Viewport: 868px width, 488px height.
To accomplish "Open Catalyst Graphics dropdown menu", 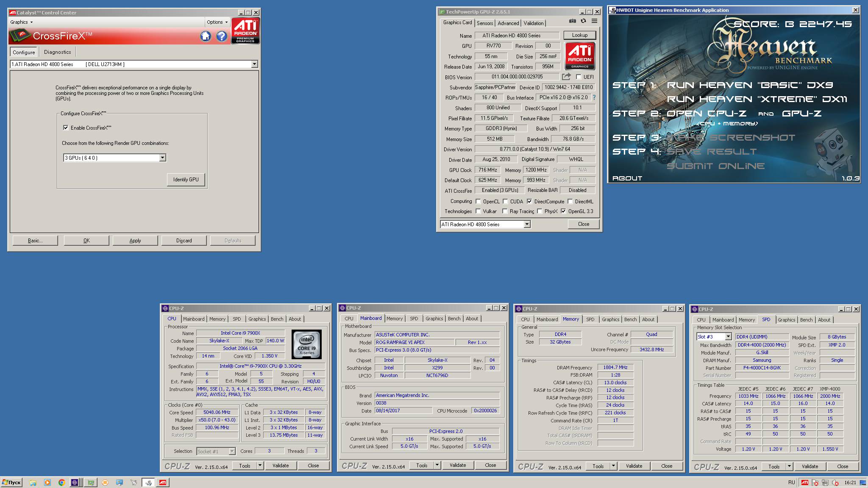I will click(x=21, y=22).
